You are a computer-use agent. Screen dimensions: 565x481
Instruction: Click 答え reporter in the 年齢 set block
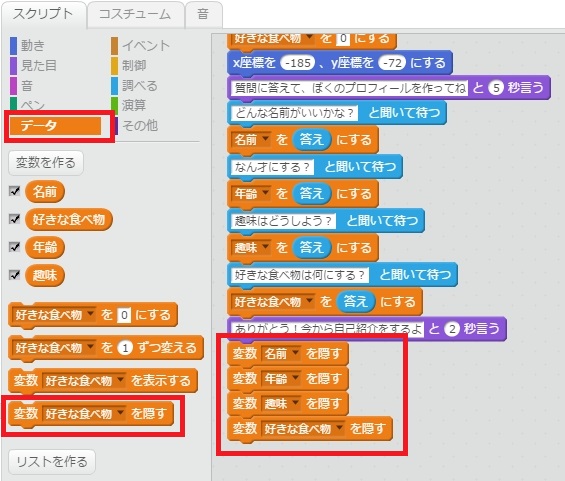[311, 193]
